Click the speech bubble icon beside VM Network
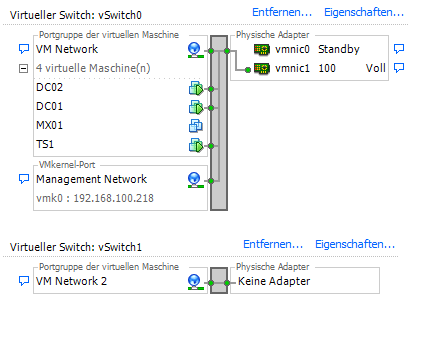The width and height of the screenshot is (439, 364). click(24, 49)
